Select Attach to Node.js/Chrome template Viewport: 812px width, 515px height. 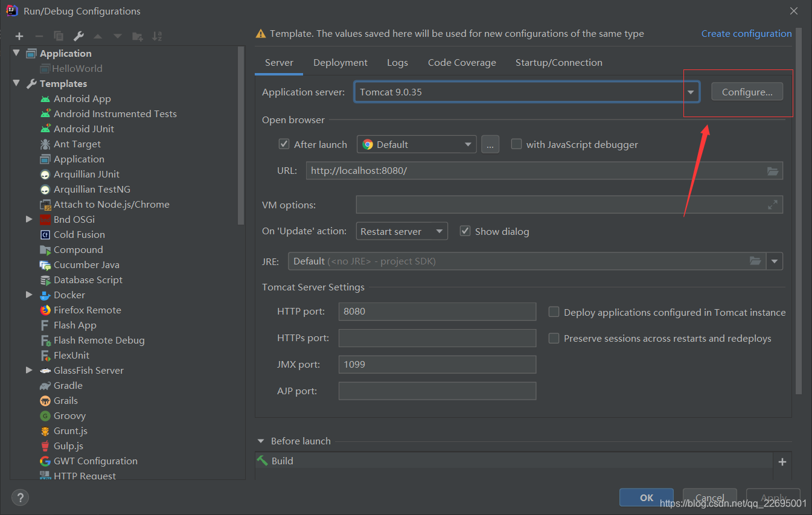(x=111, y=204)
